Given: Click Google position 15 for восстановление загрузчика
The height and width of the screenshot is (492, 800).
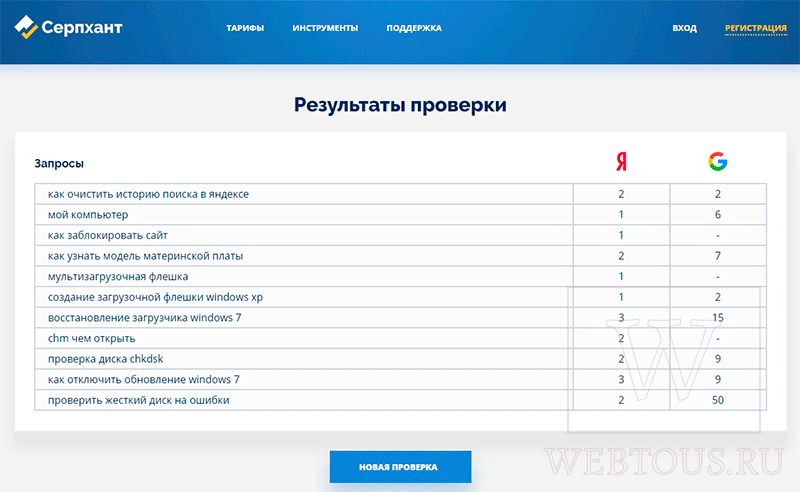Looking at the screenshot, I should [x=717, y=317].
